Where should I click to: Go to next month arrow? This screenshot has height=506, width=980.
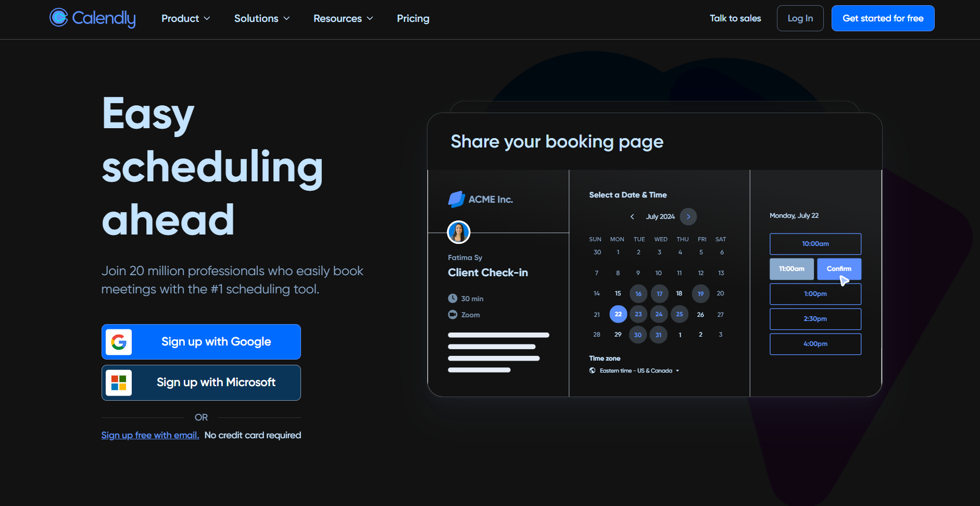coord(688,217)
